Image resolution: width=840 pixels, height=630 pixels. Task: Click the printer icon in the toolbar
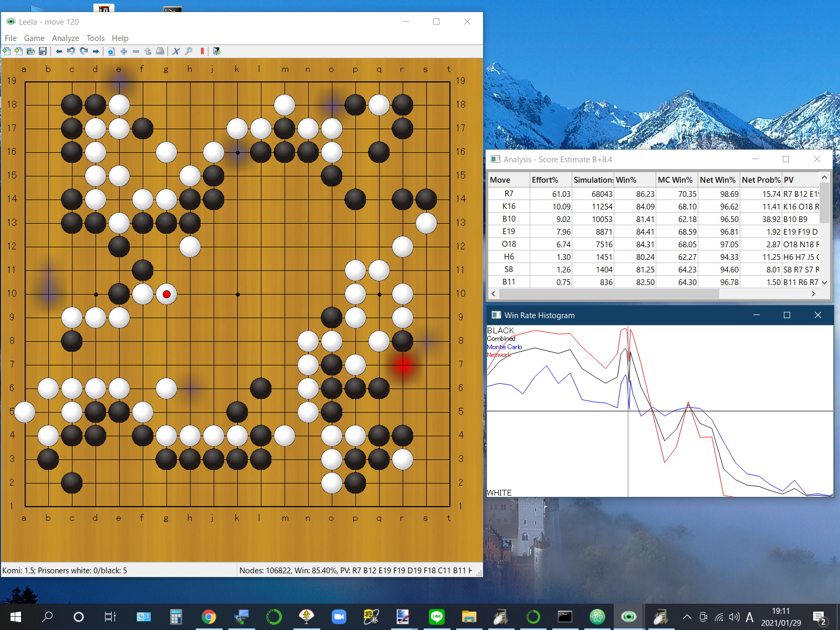pyautogui.click(x=160, y=51)
